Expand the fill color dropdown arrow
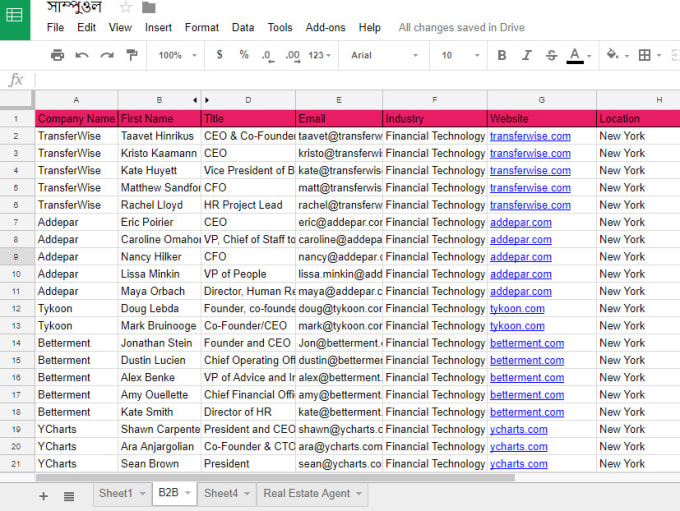This screenshot has width=680, height=511. [627, 56]
